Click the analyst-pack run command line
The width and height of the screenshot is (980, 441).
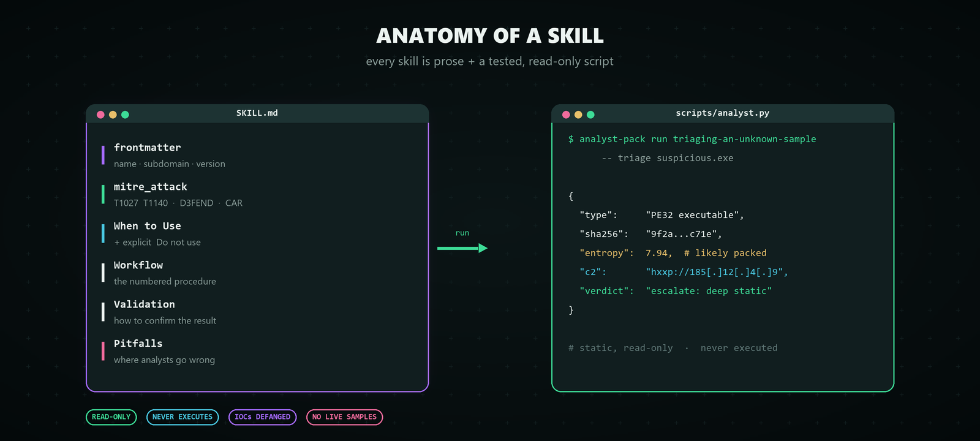(x=692, y=140)
